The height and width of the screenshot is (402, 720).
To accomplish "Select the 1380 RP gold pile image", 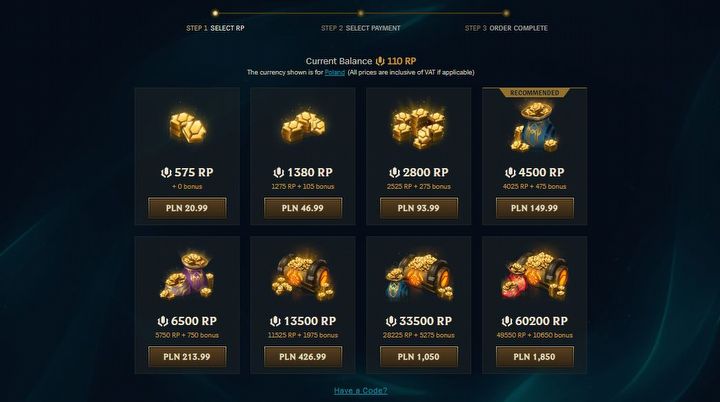I will coord(303,126).
